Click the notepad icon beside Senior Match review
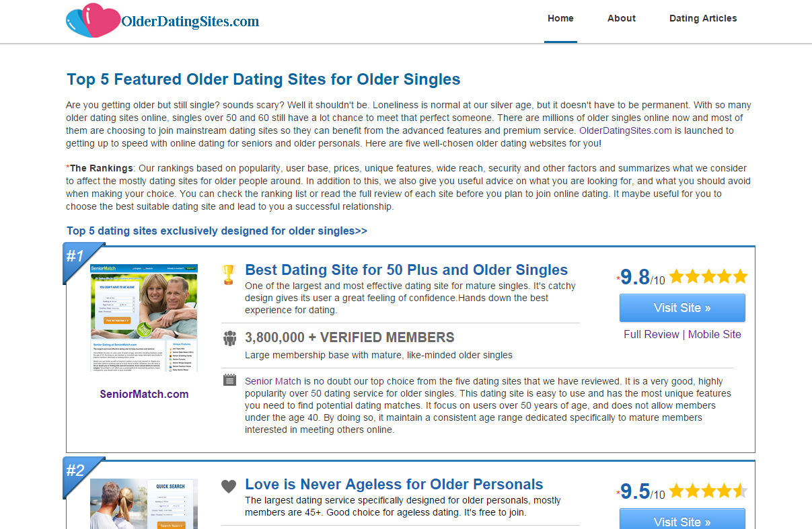This screenshot has width=812, height=529. pyautogui.click(x=229, y=380)
